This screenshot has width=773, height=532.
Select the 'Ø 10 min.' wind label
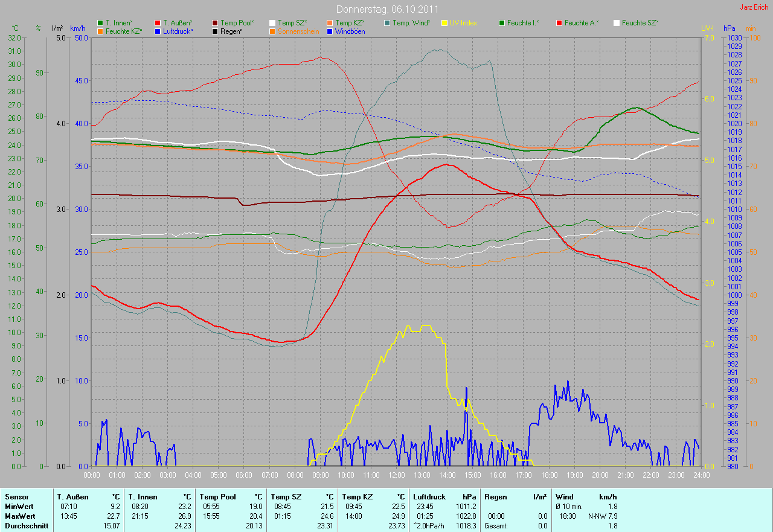569,507
